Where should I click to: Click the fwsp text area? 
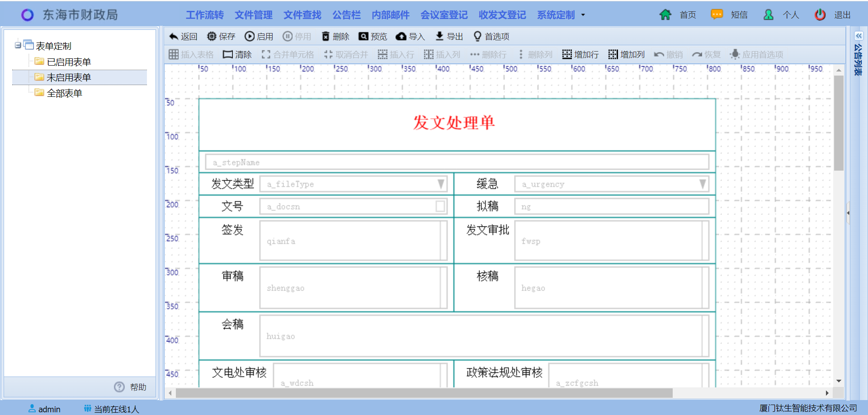(612, 240)
